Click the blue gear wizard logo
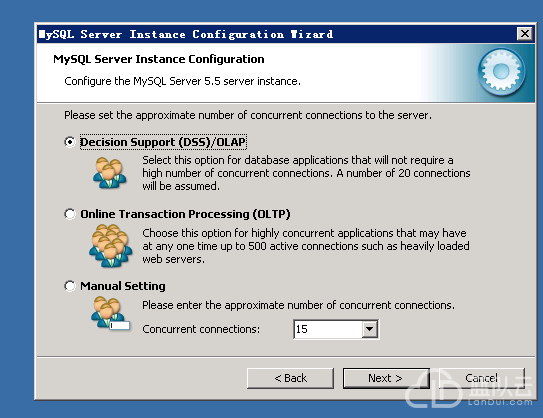Screen dimensions: 543x418 point(502,72)
